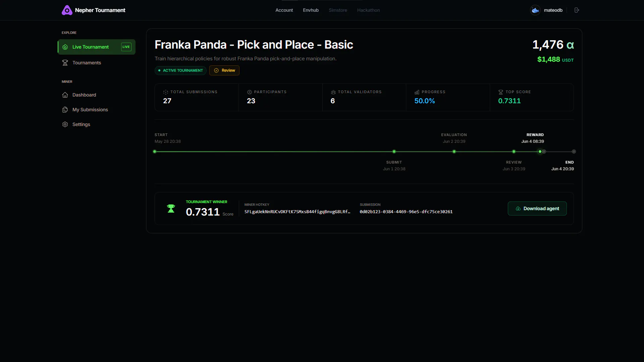Image resolution: width=644 pixels, height=362 pixels.
Task: Go to the Hackathon tab
Action: (368, 10)
